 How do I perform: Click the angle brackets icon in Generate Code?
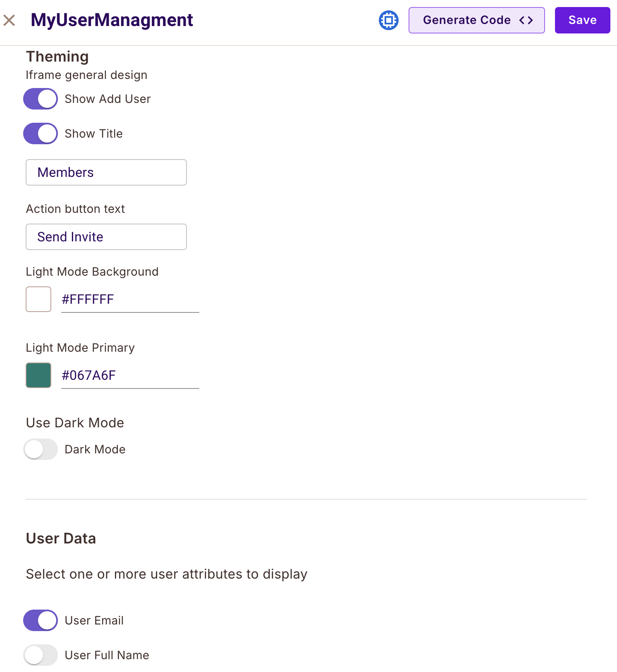point(526,20)
